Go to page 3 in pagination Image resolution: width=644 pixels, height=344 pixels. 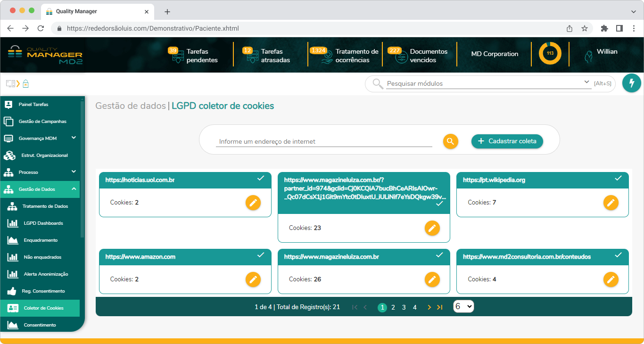[x=404, y=307]
